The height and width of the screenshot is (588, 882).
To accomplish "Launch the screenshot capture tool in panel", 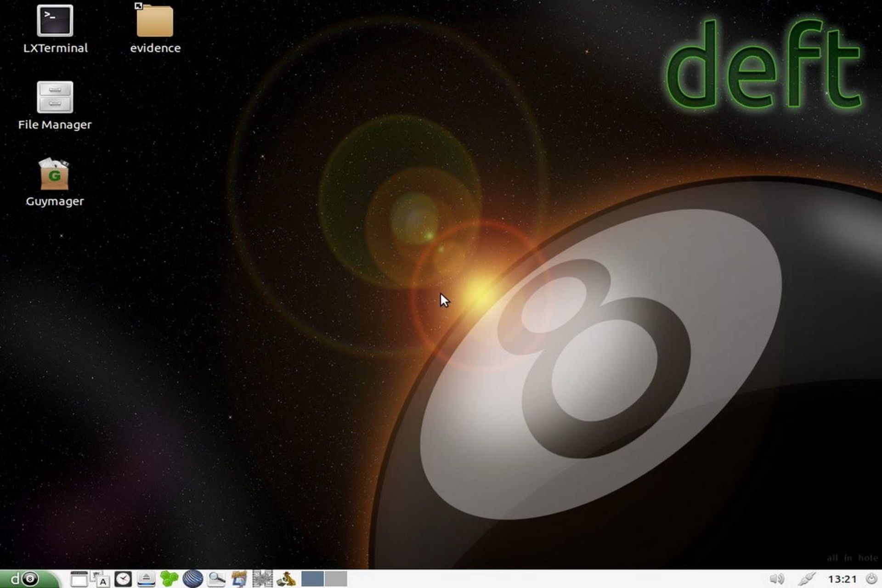I will click(x=239, y=579).
